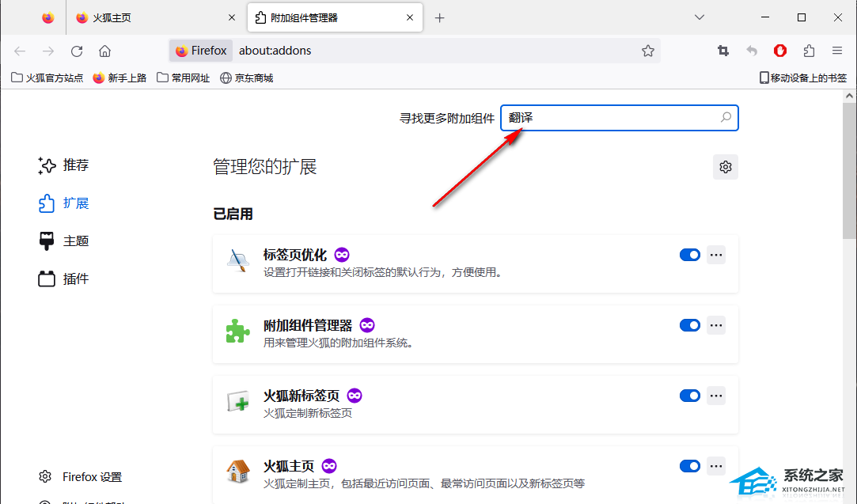The height and width of the screenshot is (504, 857).
Task: Click the undo closed tab arrow icon
Action: point(752,51)
